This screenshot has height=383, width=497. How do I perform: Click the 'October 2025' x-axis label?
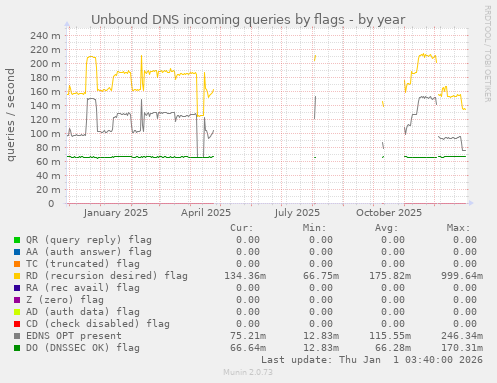pos(389,213)
